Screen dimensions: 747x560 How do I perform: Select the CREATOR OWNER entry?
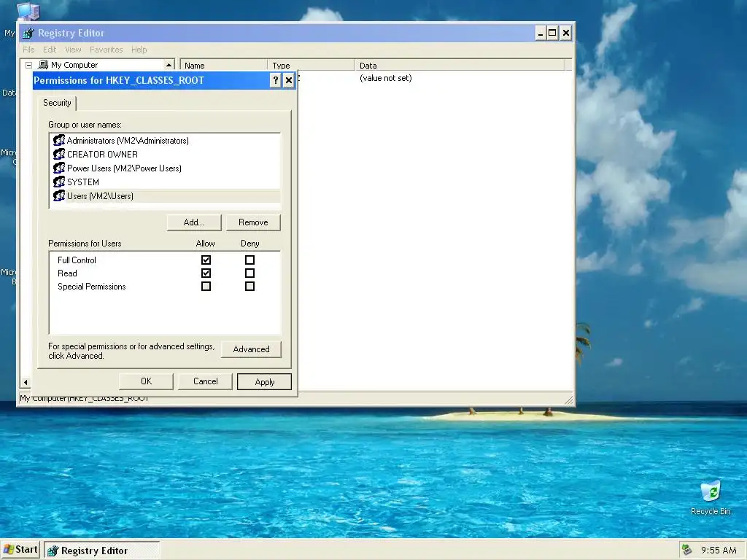click(x=165, y=155)
